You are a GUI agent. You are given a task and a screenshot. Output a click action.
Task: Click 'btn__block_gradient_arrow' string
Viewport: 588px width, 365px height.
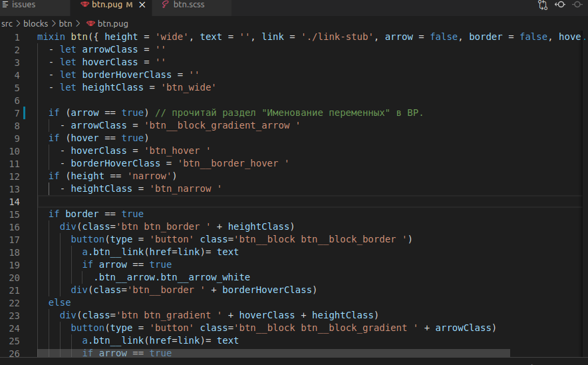click(x=222, y=125)
